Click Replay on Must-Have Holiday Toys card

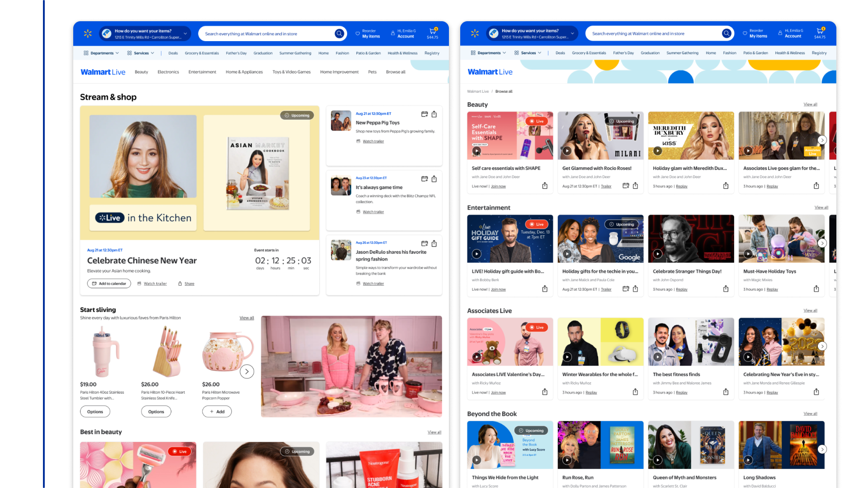(772, 289)
